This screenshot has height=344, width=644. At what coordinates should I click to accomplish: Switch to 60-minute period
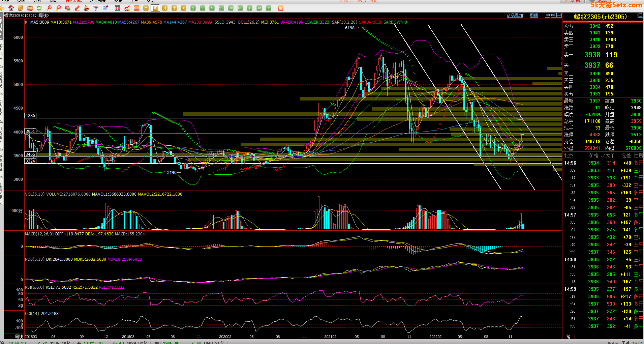point(240,8)
